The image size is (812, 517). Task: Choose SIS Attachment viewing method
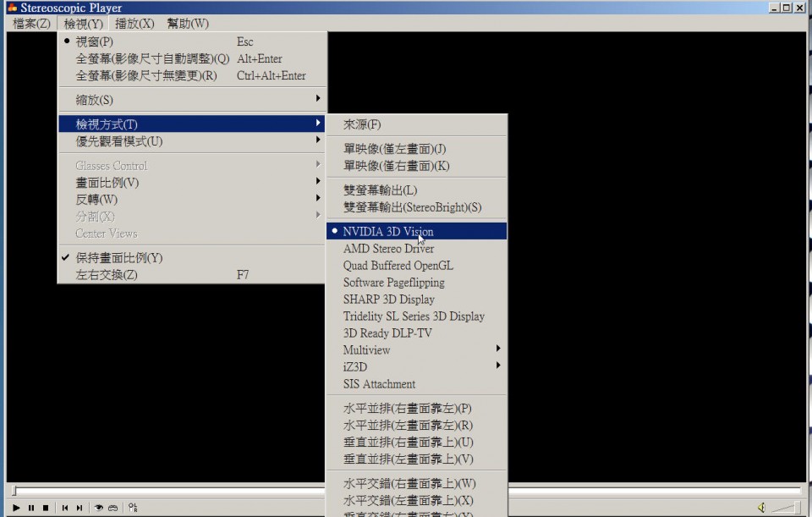pos(416,384)
